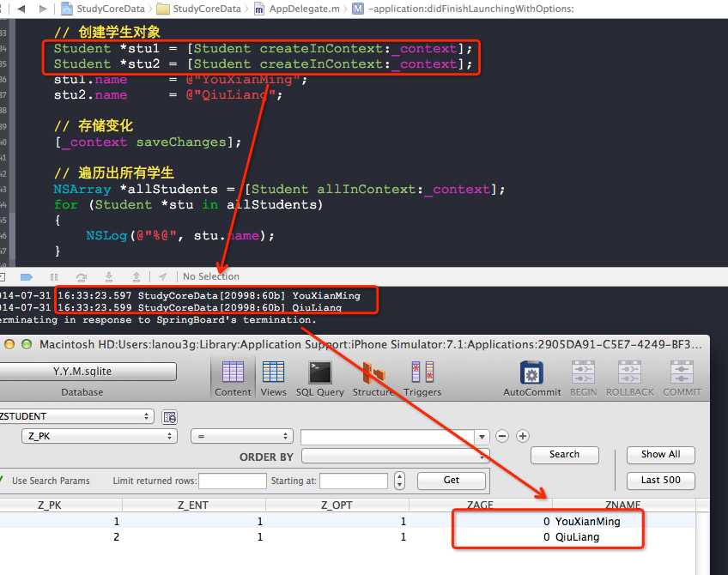Open the ZSTUDENT table dropdown
This screenshot has width=728, height=575.
tap(76, 416)
